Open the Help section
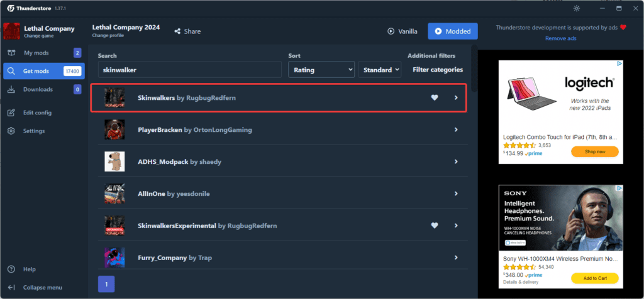Viewport: 644px width, 299px height. pos(29,269)
